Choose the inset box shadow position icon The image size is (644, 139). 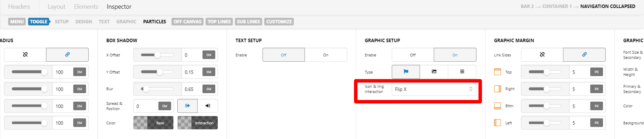click(x=208, y=106)
